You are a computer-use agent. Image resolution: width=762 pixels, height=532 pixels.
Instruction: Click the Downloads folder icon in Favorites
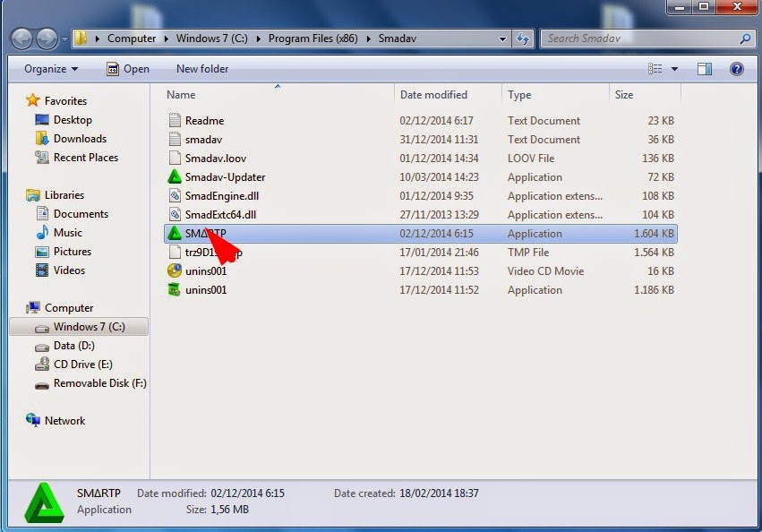42,139
